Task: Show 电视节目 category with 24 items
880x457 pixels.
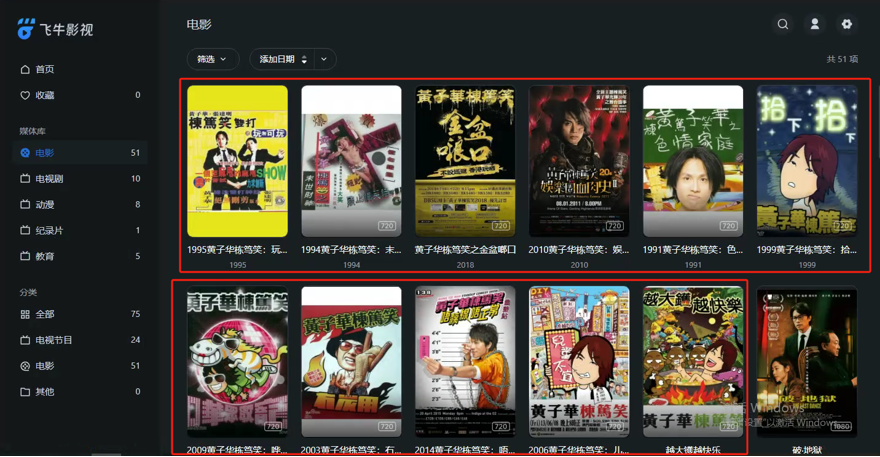Action: coord(80,340)
